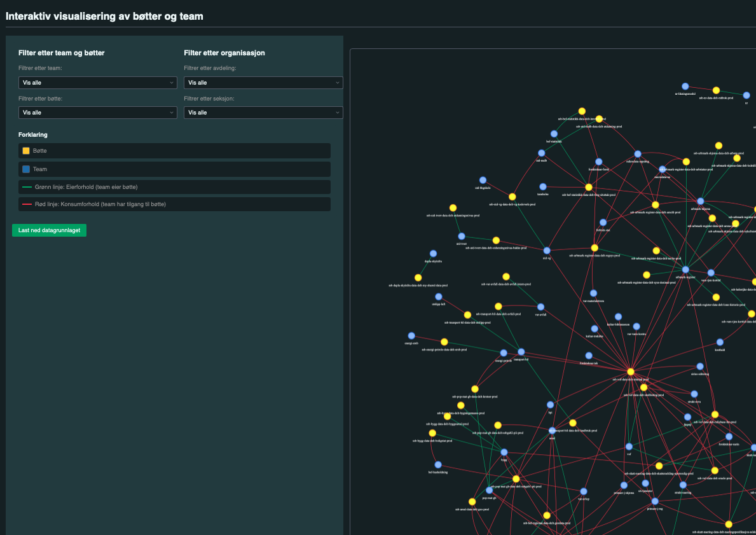
Task: Select the bygg team node
Action: tap(504, 452)
